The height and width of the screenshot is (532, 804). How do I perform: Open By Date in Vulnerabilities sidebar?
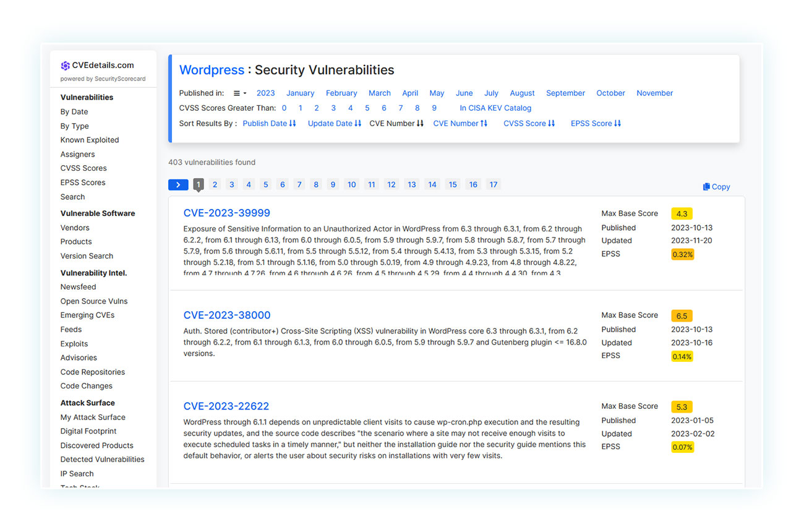pyautogui.click(x=74, y=112)
